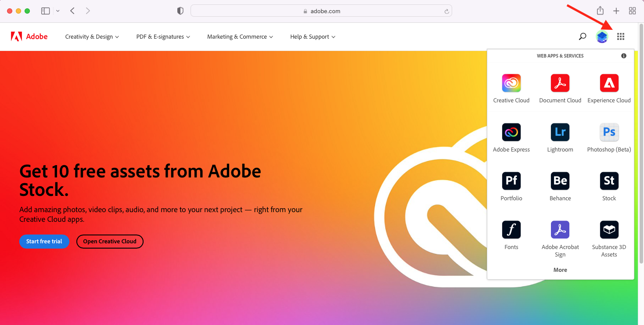Click the privacy shield icon
The height and width of the screenshot is (325, 644).
(180, 11)
